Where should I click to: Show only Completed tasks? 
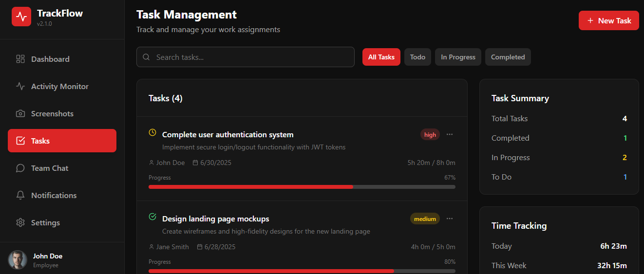point(508,57)
